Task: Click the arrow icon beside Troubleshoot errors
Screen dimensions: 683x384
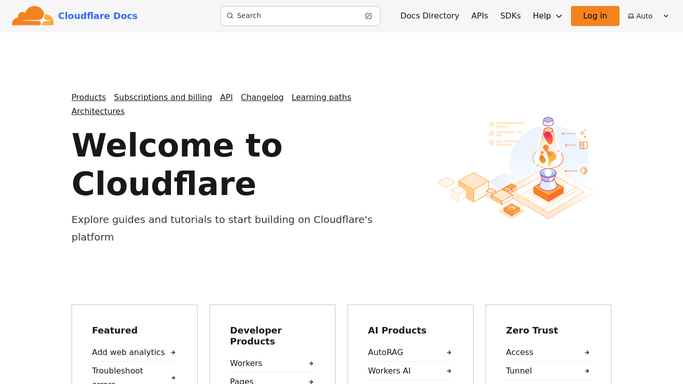Action: (173, 377)
